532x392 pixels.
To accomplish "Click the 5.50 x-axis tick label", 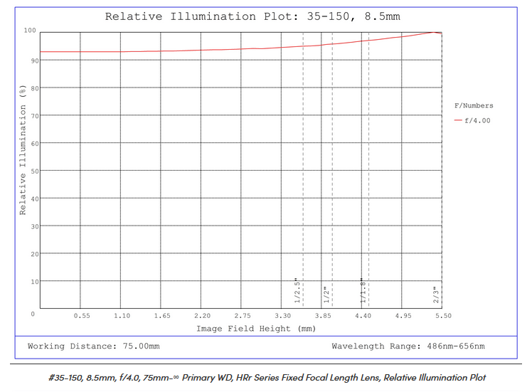I will 443,315.
